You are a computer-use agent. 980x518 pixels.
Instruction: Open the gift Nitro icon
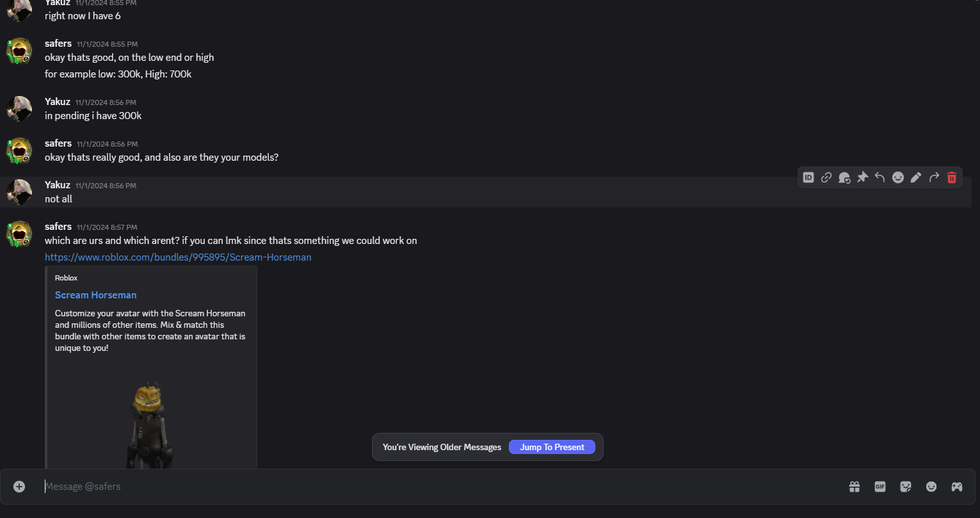[855, 487]
